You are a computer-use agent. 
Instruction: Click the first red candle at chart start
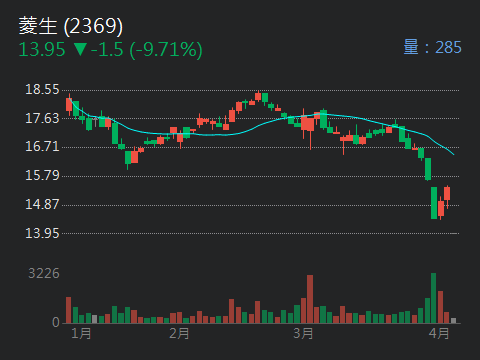tap(69, 104)
